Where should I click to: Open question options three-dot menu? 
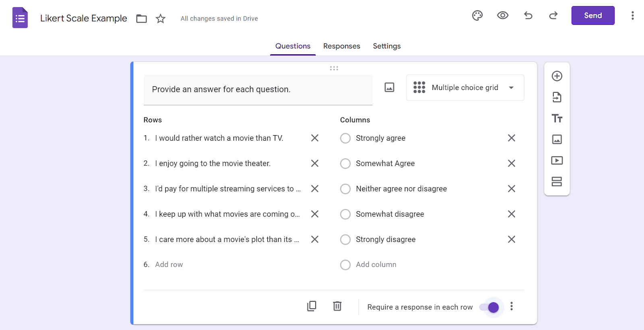point(512,306)
